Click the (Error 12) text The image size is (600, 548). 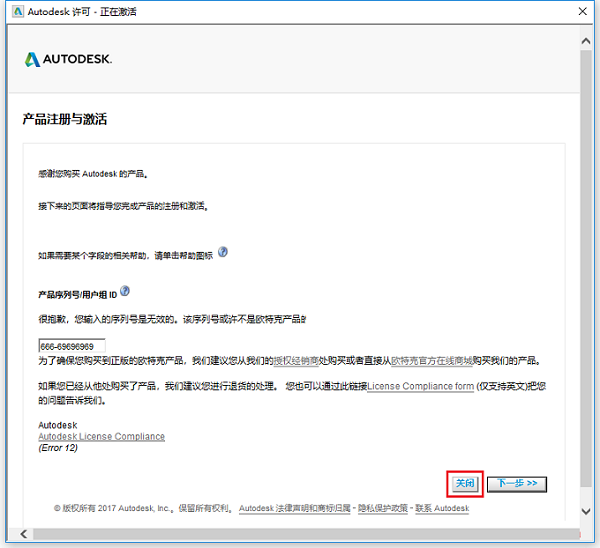click(x=58, y=448)
